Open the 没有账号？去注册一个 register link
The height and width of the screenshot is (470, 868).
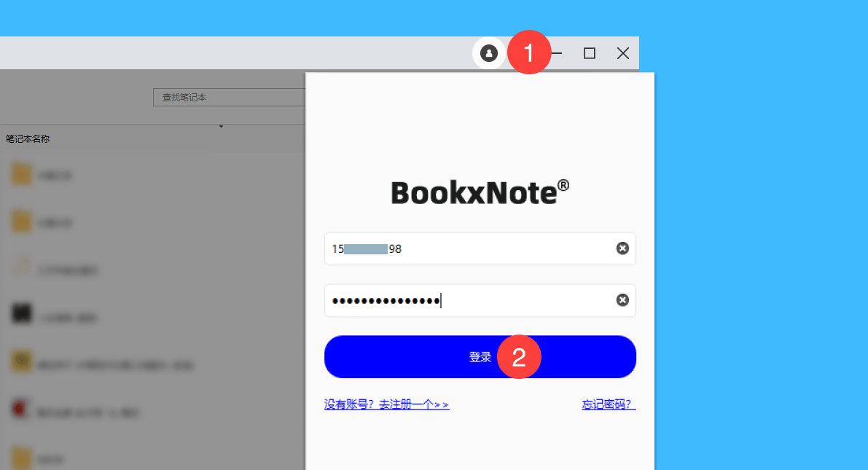pyautogui.click(x=386, y=404)
